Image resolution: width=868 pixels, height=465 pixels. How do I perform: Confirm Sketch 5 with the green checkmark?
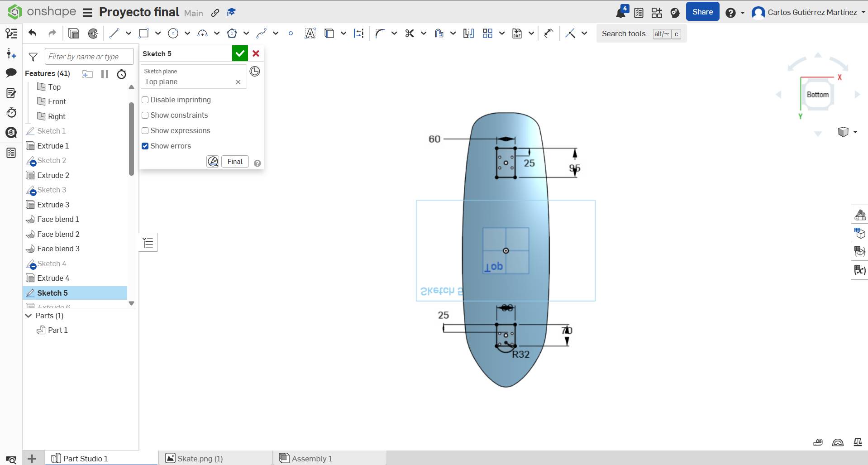239,53
